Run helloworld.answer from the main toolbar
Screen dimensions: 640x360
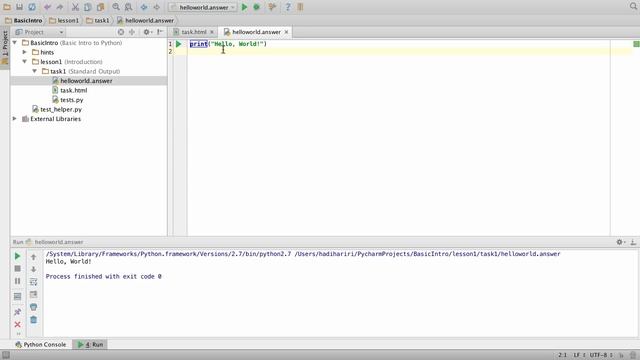244,7
